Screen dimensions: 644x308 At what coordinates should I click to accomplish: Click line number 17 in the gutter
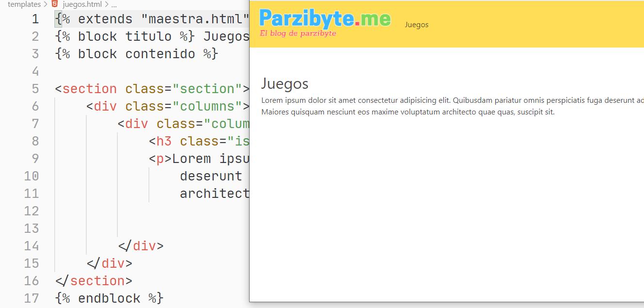31,298
